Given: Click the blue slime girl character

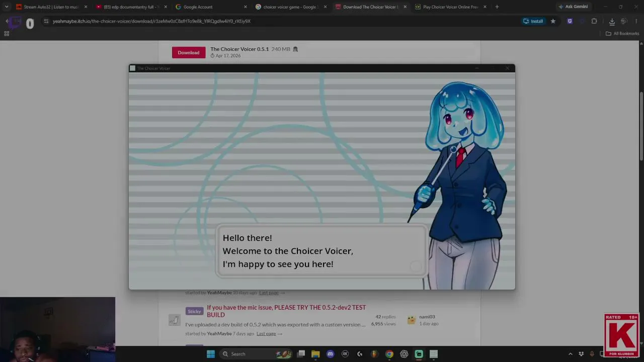Looking at the screenshot, I should tap(465, 186).
